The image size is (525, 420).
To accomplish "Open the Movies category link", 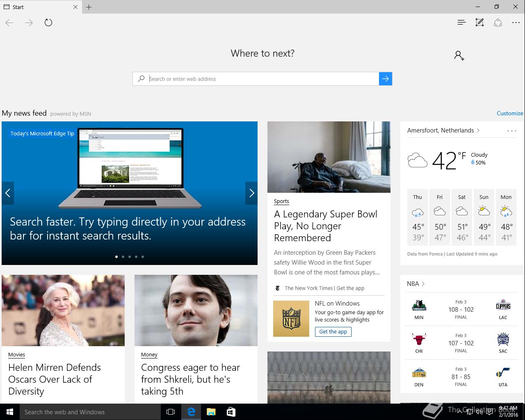I will 16,355.
